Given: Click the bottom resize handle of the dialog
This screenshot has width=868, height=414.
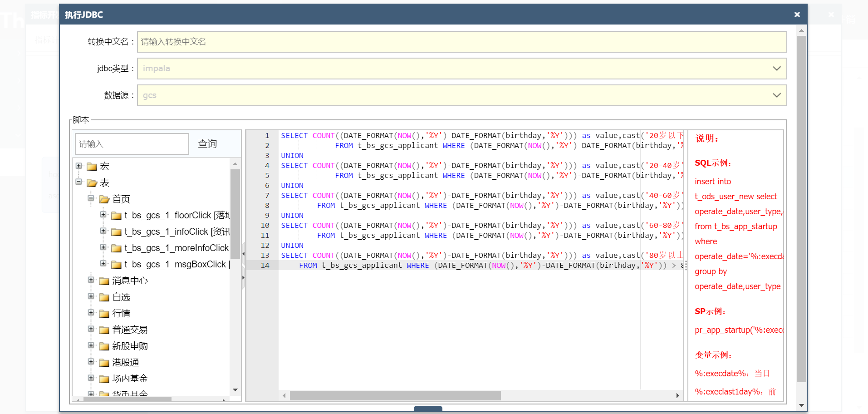Looking at the screenshot, I should tap(428, 409).
